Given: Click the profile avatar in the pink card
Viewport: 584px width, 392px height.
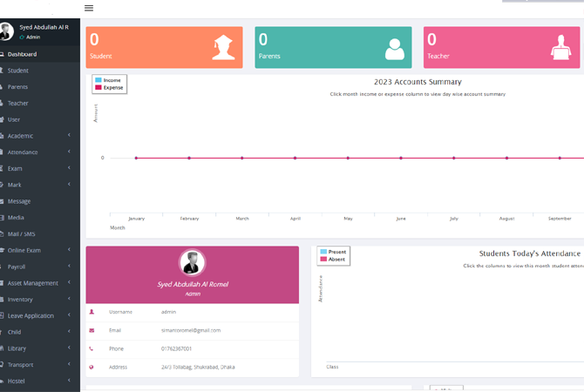Looking at the screenshot, I should (192, 262).
